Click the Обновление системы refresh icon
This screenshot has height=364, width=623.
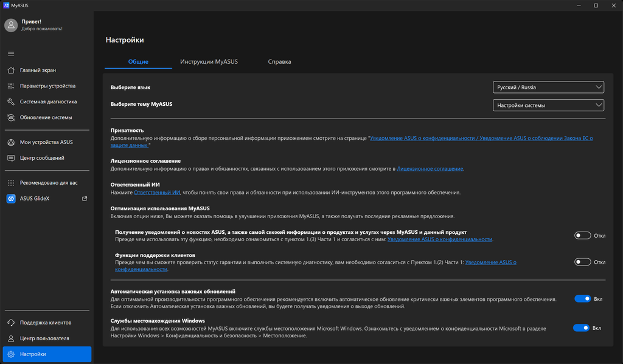(x=11, y=117)
